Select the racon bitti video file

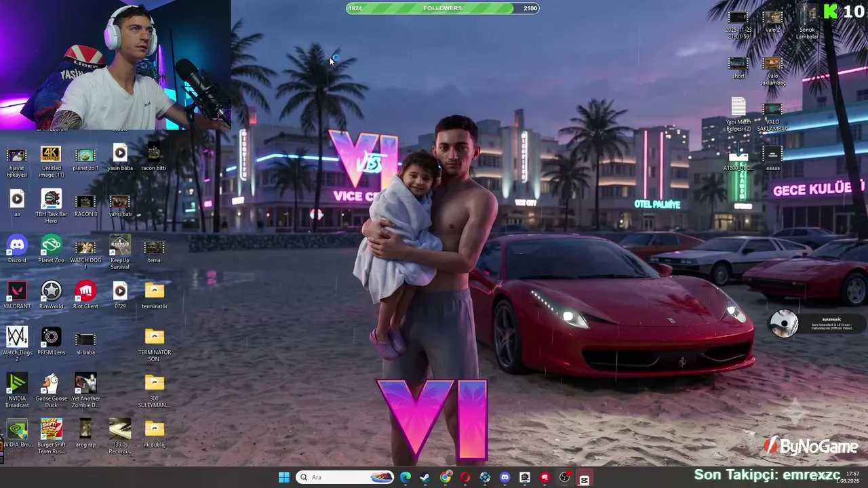click(x=154, y=157)
